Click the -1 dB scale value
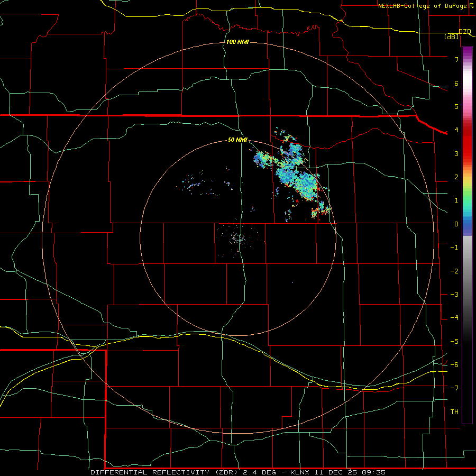Viewport: 476px width, 476px height. 454,248
